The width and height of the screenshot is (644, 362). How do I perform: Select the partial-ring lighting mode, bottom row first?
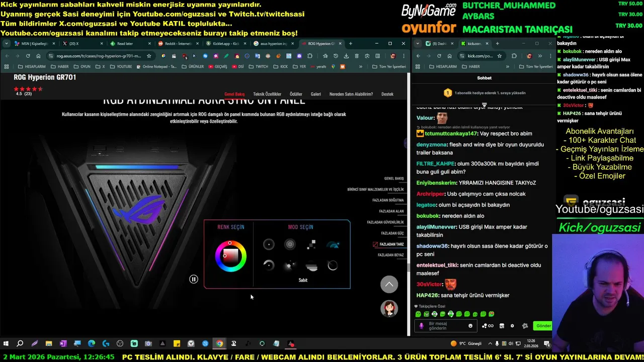tap(269, 265)
